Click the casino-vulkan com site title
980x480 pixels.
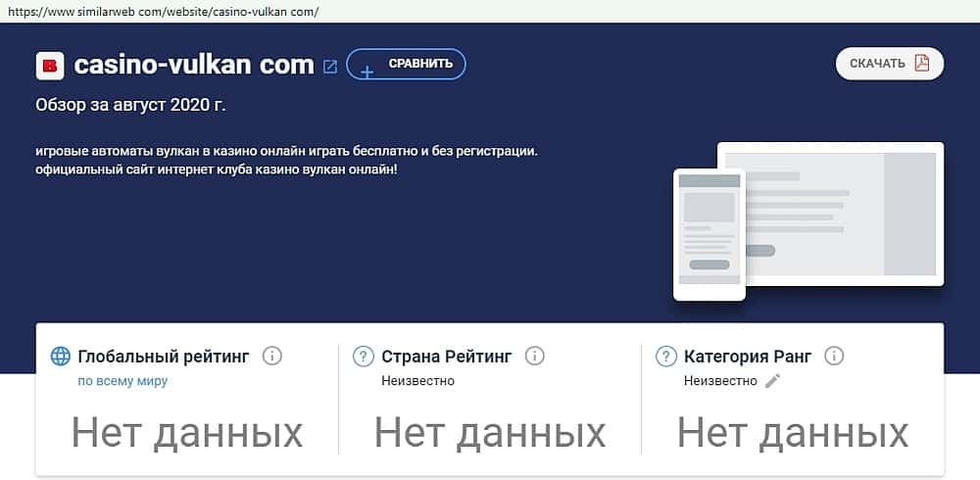coord(194,65)
